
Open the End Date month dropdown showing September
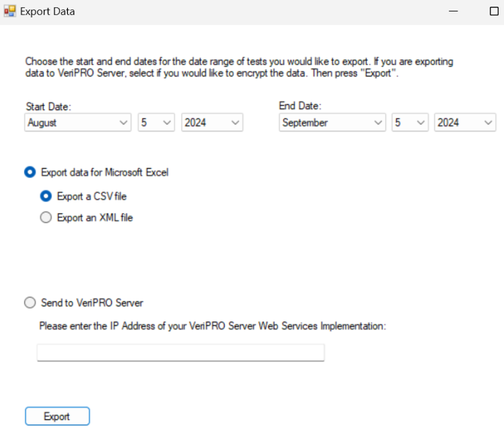[x=332, y=122]
